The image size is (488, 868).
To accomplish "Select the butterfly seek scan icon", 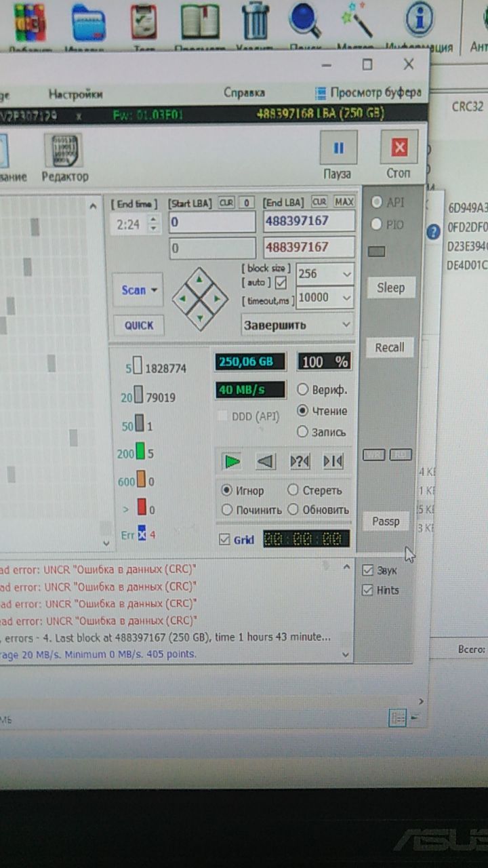I will click(333, 461).
